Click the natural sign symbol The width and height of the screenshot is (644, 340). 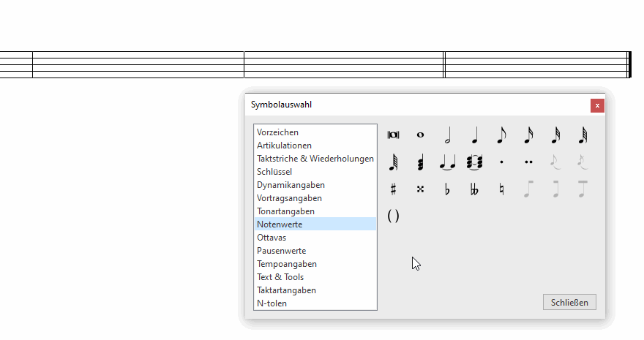click(501, 189)
